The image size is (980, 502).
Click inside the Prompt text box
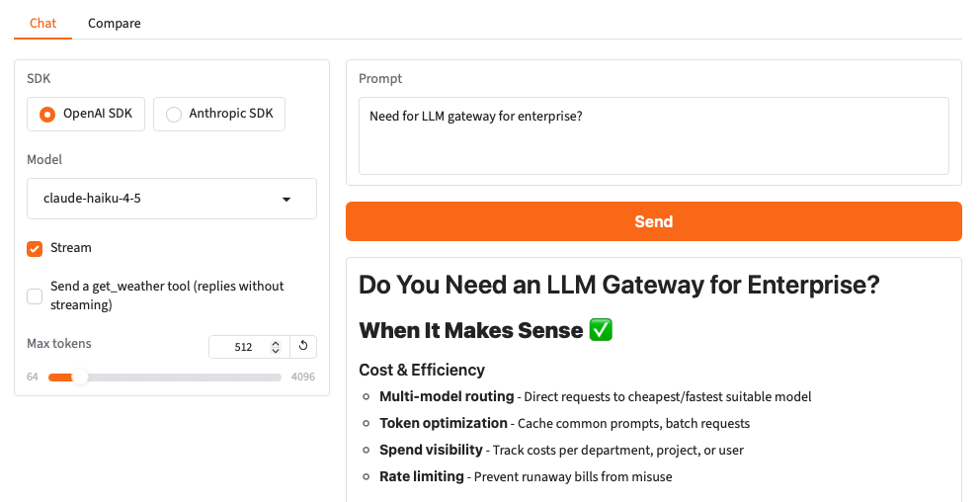point(654,135)
